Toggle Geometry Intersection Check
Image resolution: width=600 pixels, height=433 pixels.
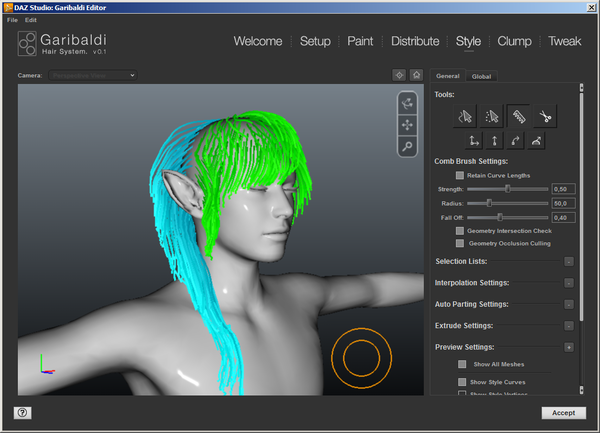(460, 231)
